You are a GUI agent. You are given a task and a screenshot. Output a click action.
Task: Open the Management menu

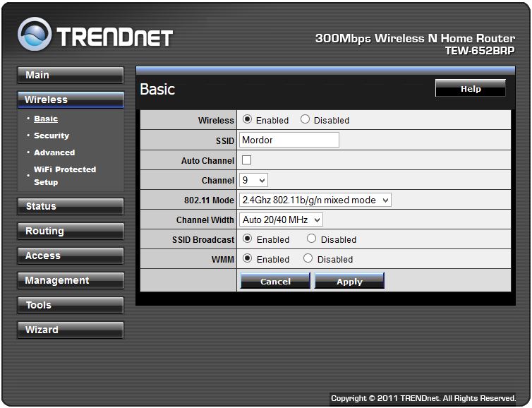click(x=70, y=281)
